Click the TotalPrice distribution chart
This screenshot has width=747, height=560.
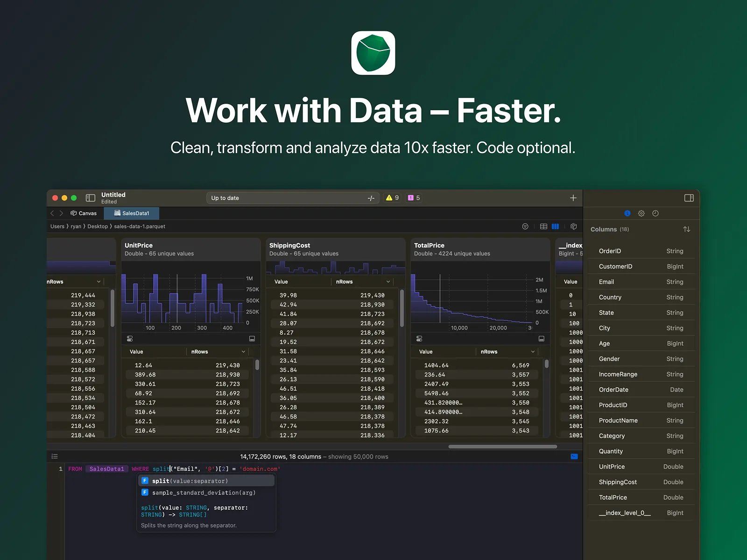(x=472, y=299)
